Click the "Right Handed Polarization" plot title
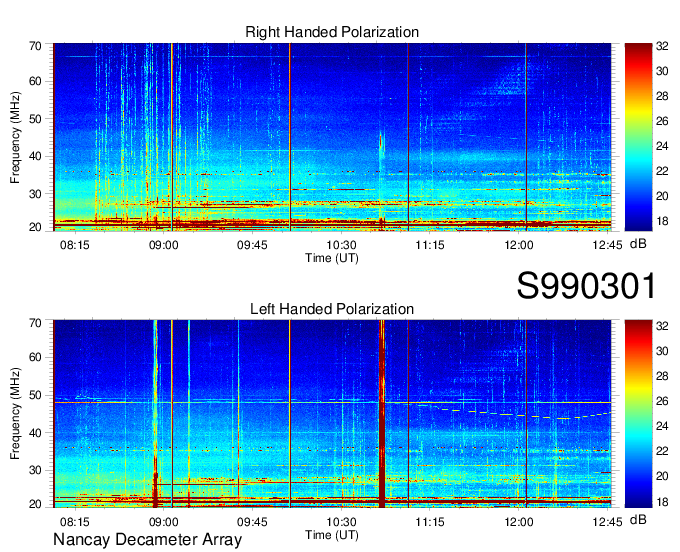680x552 pixels. pos(332,32)
